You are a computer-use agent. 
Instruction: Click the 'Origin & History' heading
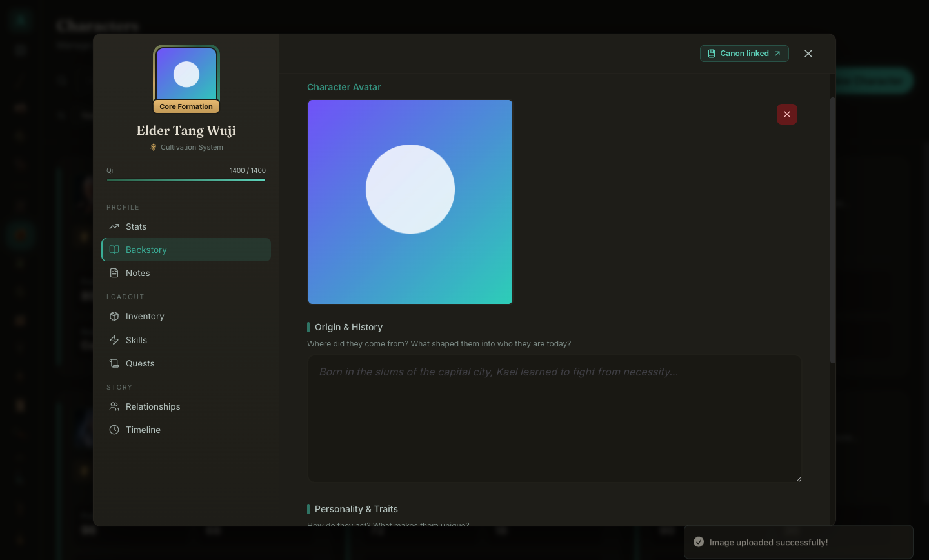[x=348, y=327]
